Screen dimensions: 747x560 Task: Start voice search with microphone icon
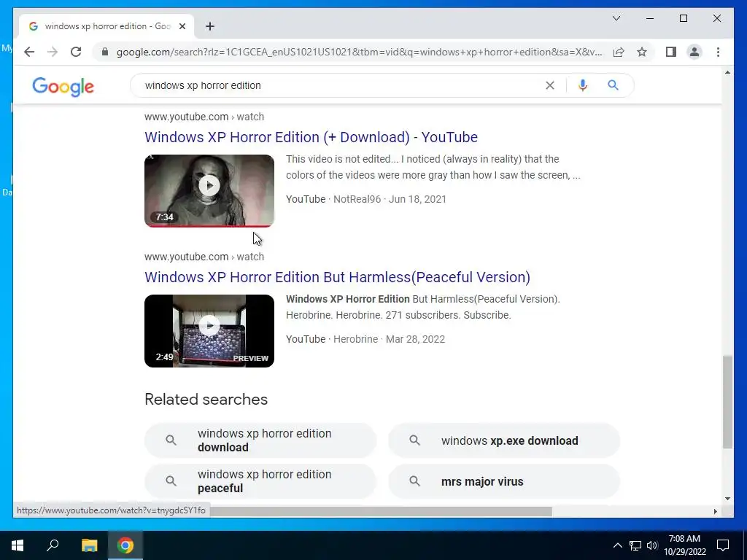click(x=583, y=85)
